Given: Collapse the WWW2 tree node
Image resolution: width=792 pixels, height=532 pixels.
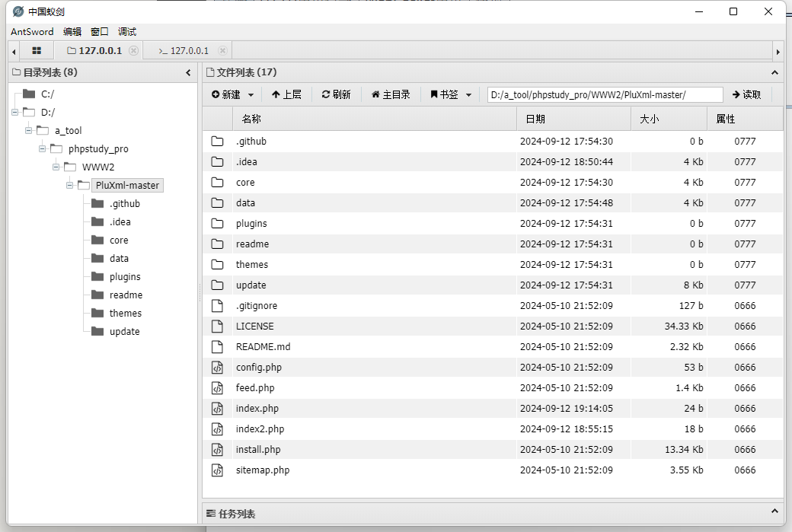Looking at the screenshot, I should click(x=56, y=167).
